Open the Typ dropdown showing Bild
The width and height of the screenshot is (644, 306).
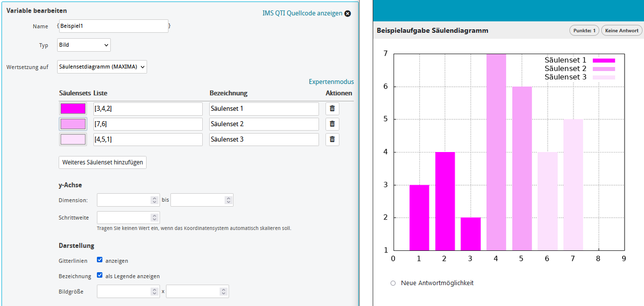click(83, 45)
